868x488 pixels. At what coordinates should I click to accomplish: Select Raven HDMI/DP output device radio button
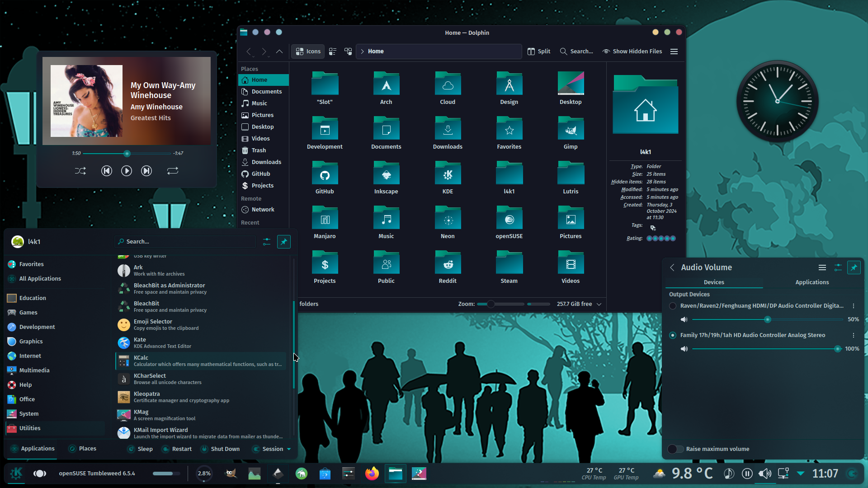pyautogui.click(x=673, y=306)
